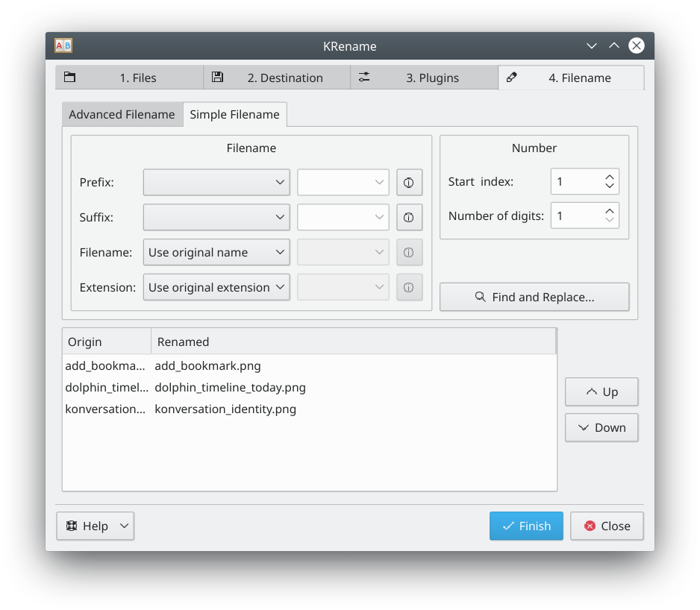Click the Filename row info icon
700x610 pixels.
409,252
